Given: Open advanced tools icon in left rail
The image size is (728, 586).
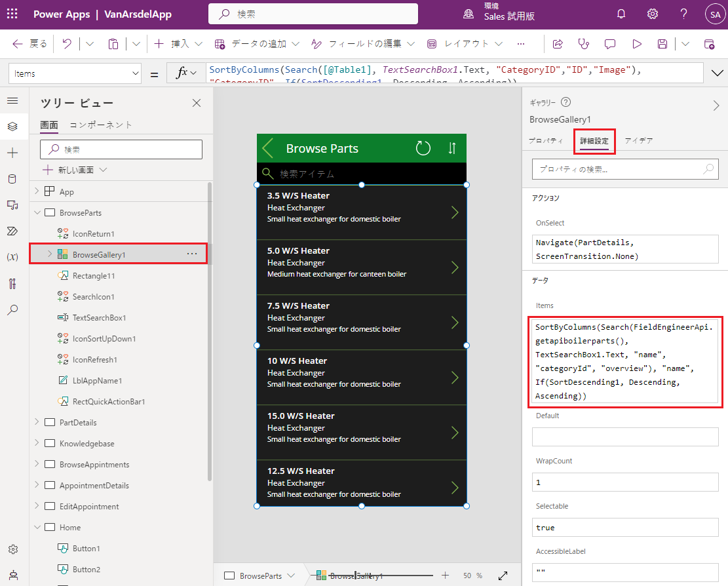Looking at the screenshot, I should point(12,283).
